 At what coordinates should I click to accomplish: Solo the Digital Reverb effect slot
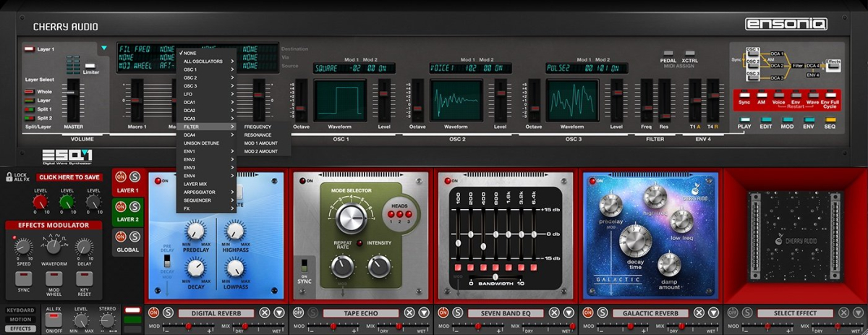pos(168,313)
